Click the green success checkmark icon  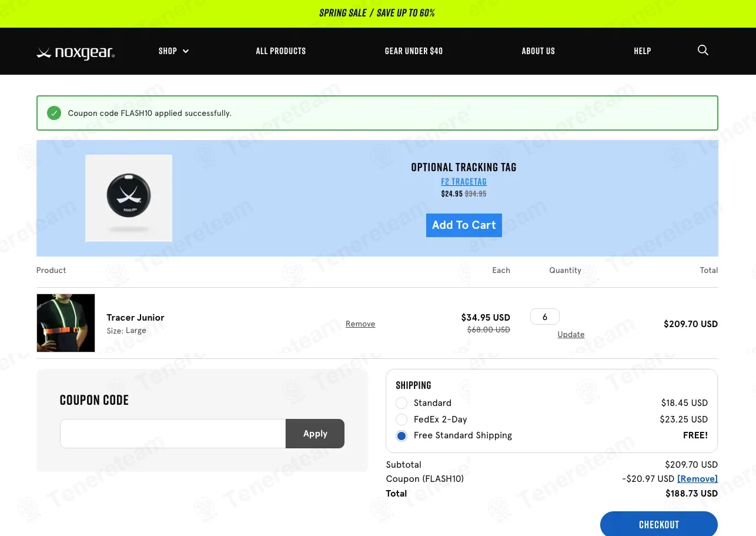[x=54, y=113]
